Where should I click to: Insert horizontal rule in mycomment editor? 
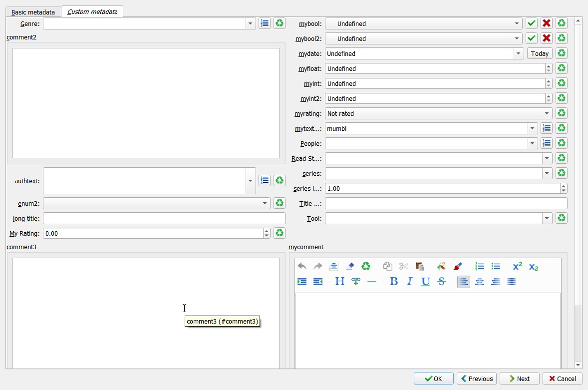click(x=372, y=281)
